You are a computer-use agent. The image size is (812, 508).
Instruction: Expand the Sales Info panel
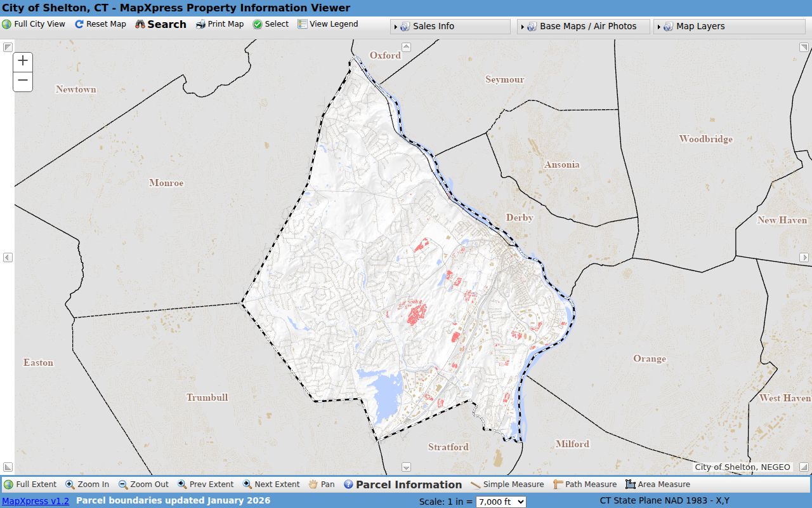[450, 26]
